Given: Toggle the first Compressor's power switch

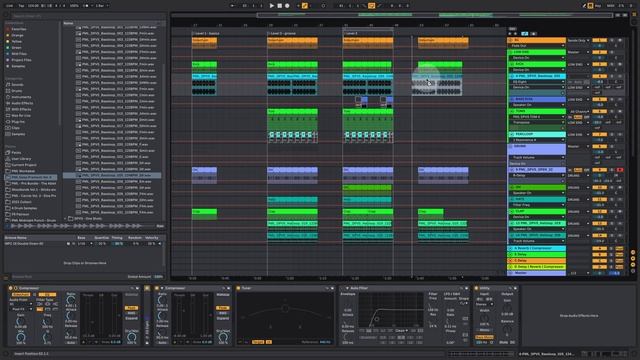Looking at the screenshot, I should [11, 288].
